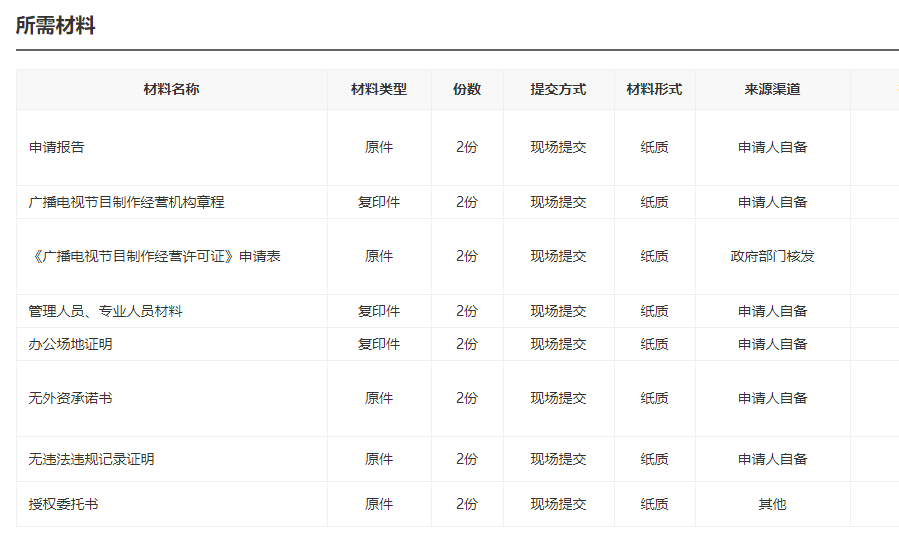Viewport: 899px width, 551px height.
Task: Click the 材料类型 column header
Action: 379,89
